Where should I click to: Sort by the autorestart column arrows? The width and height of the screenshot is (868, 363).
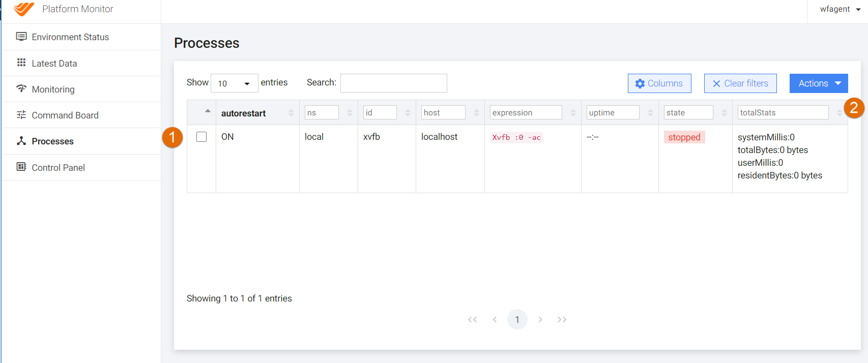click(291, 113)
